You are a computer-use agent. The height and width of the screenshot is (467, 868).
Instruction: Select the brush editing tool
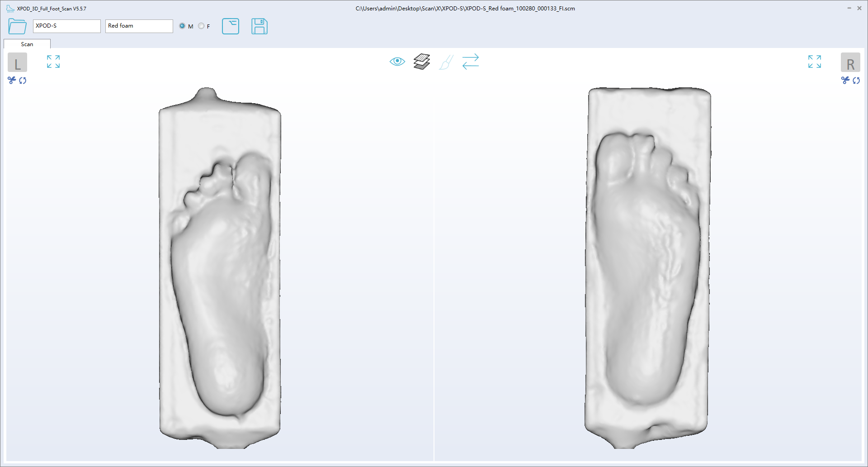pos(446,62)
